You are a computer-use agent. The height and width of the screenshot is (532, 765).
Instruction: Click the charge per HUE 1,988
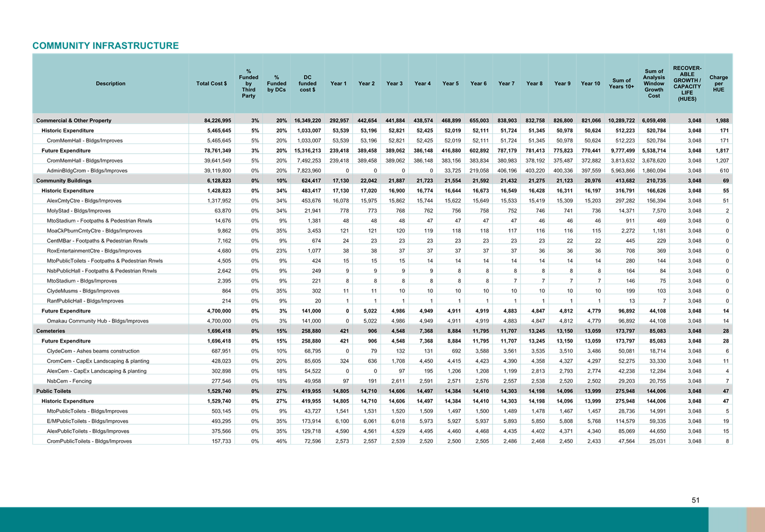[x=722, y=120]
